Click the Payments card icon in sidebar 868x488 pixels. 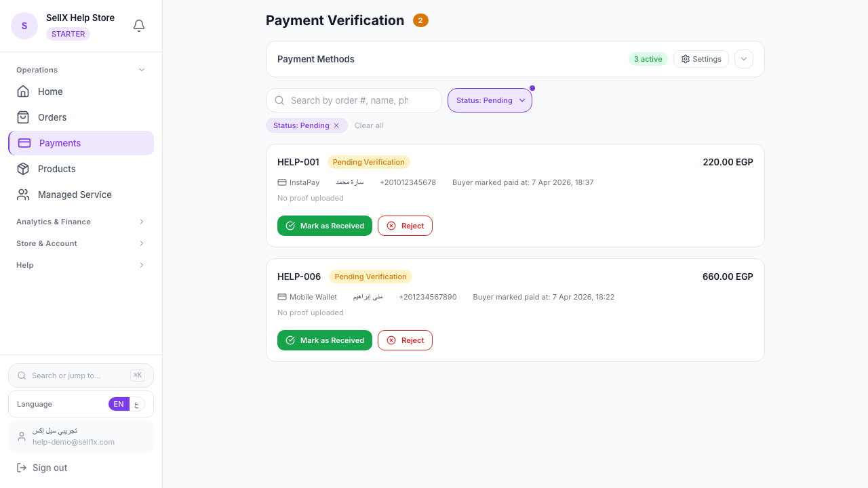tap(24, 143)
